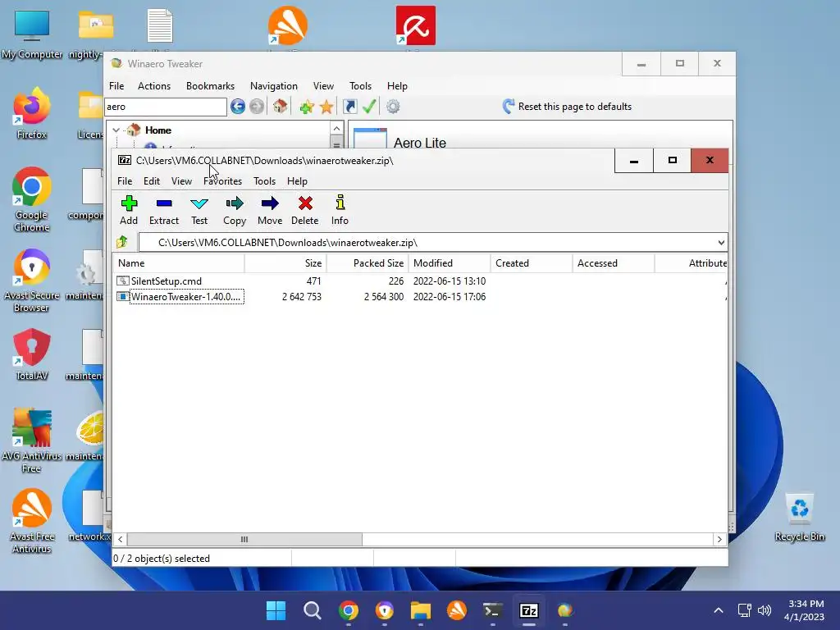Screen dimensions: 840x630
Task: Click Winaero Tweaker back navigation arrow
Action: 238,107
